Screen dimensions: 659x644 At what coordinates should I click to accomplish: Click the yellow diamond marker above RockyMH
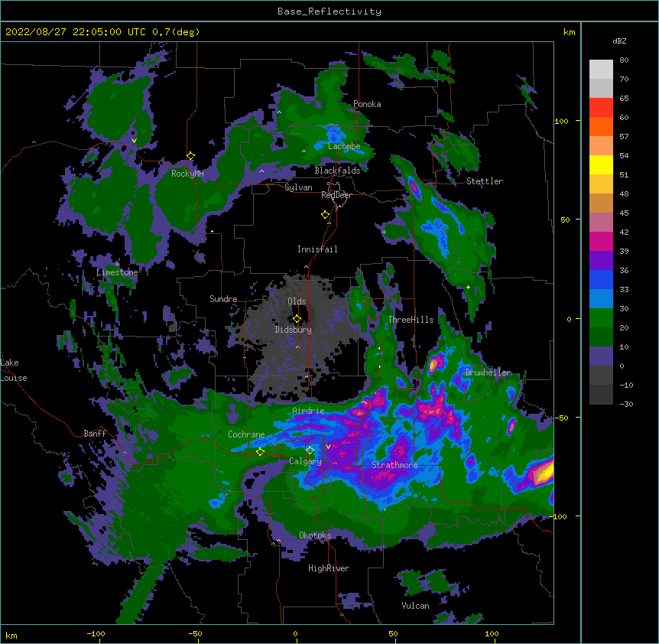tap(191, 156)
